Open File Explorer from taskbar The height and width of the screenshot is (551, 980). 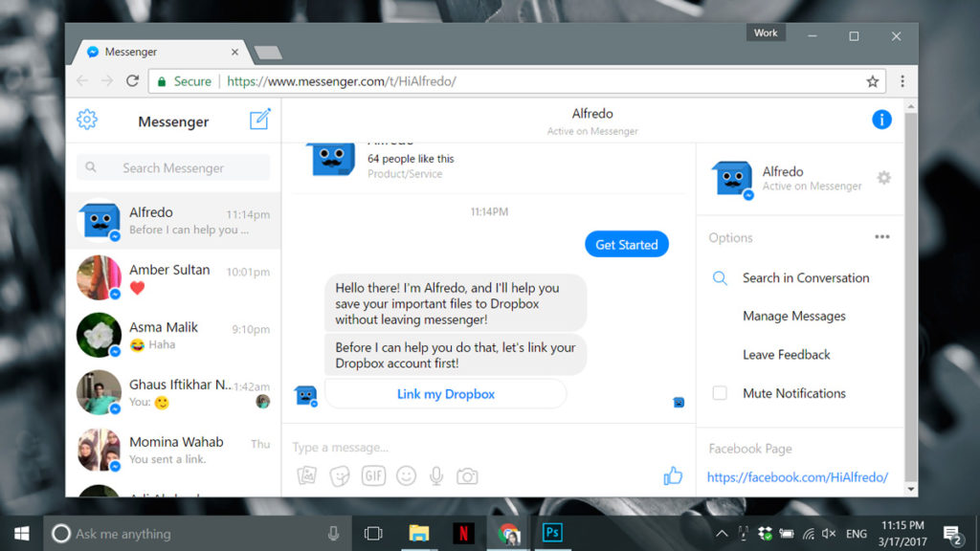pyautogui.click(x=419, y=534)
